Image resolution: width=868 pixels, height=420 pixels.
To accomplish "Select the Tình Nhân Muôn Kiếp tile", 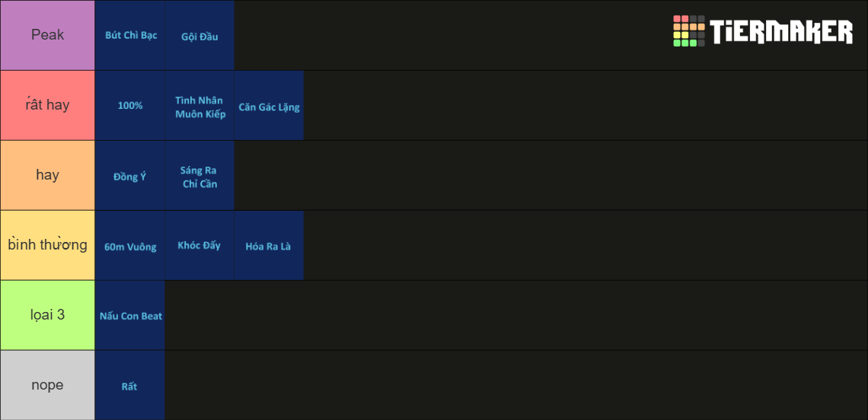I will (x=199, y=105).
